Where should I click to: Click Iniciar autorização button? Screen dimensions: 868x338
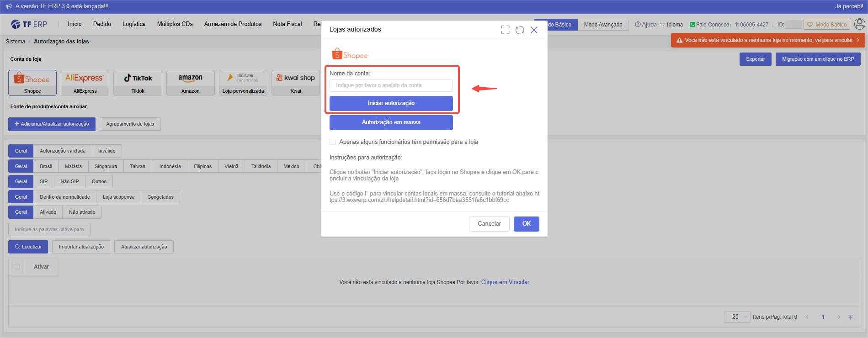[391, 103]
